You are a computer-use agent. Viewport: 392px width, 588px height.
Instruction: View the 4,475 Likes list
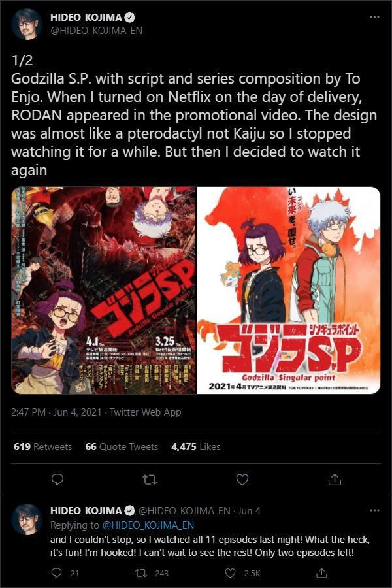[x=196, y=447]
